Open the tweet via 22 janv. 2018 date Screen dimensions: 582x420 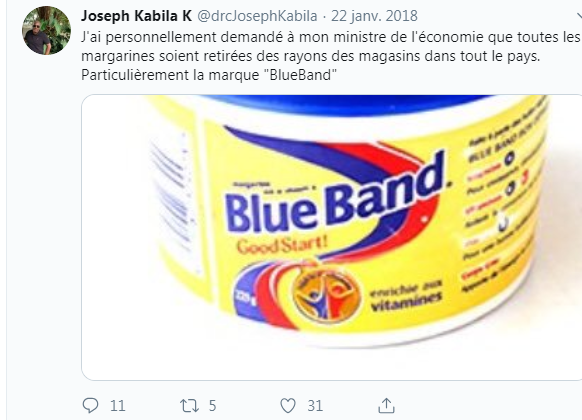tap(374, 16)
